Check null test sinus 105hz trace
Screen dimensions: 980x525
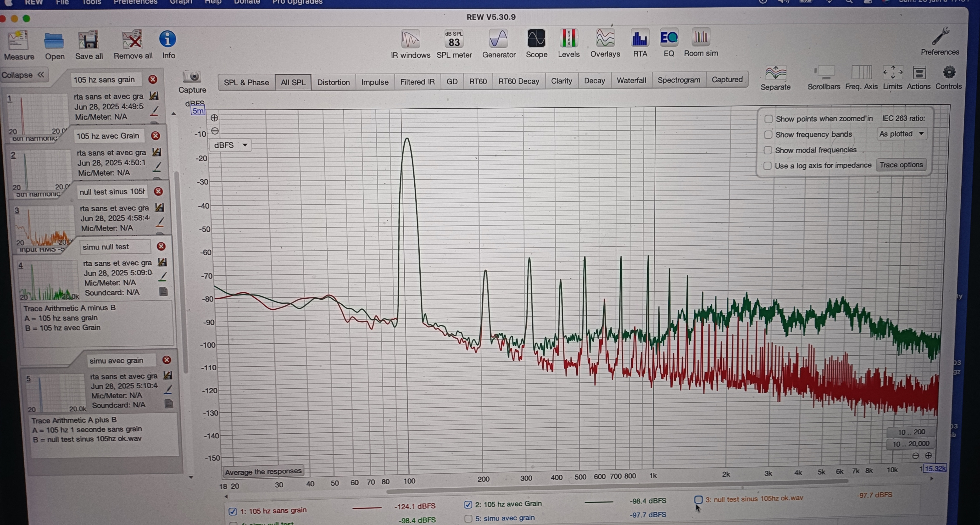[x=698, y=499]
